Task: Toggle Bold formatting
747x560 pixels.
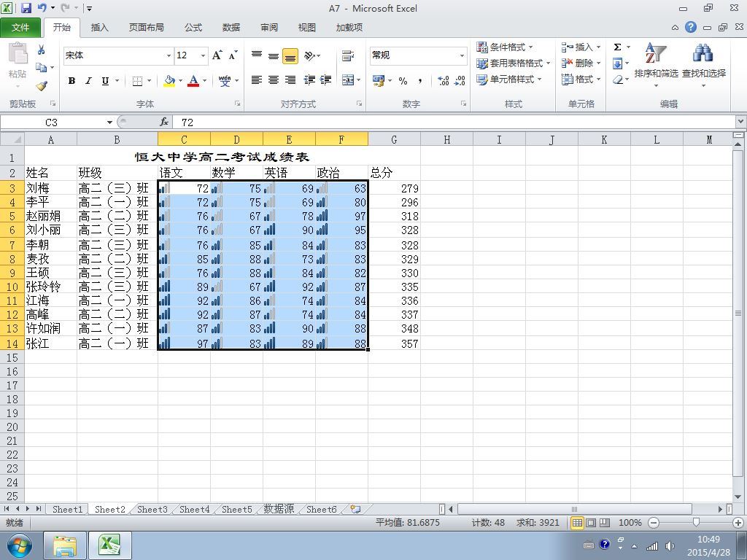Action: click(71, 80)
